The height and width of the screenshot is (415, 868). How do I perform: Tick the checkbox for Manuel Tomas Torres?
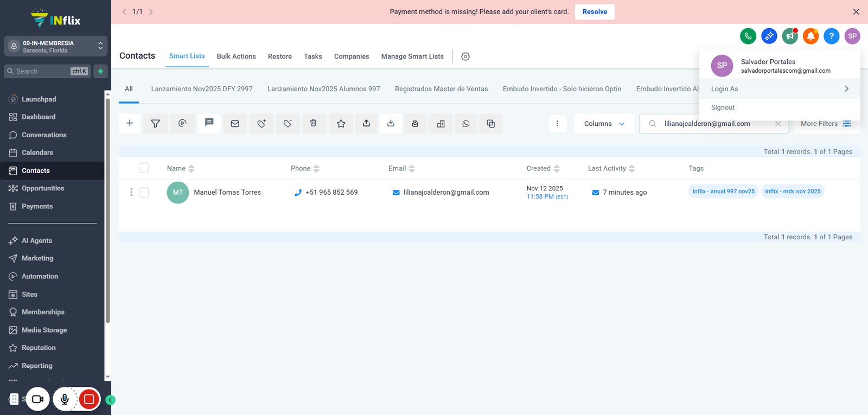pos(144,192)
